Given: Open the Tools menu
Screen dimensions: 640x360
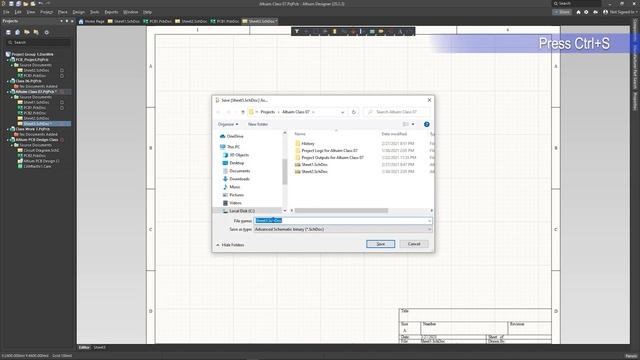Looking at the screenshot, I should 94,12.
